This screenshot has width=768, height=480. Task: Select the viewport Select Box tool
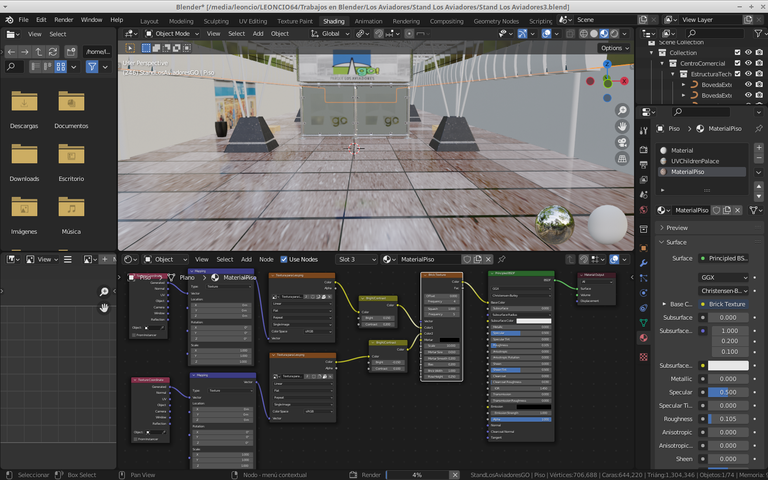click(130, 48)
